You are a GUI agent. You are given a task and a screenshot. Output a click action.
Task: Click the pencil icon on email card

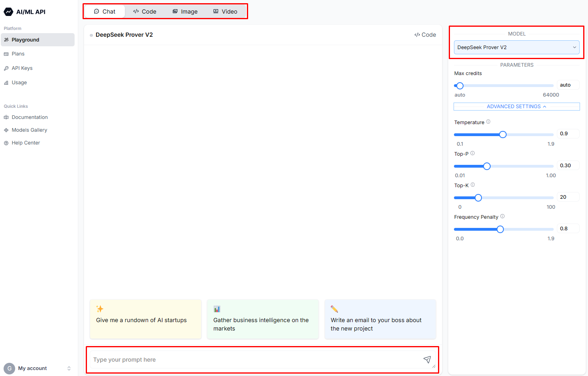[334, 309]
